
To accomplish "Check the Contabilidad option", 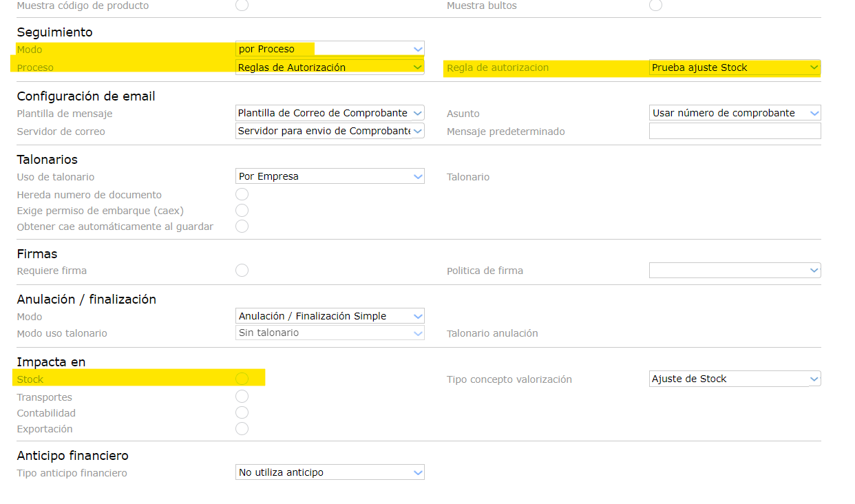I will 242,412.
